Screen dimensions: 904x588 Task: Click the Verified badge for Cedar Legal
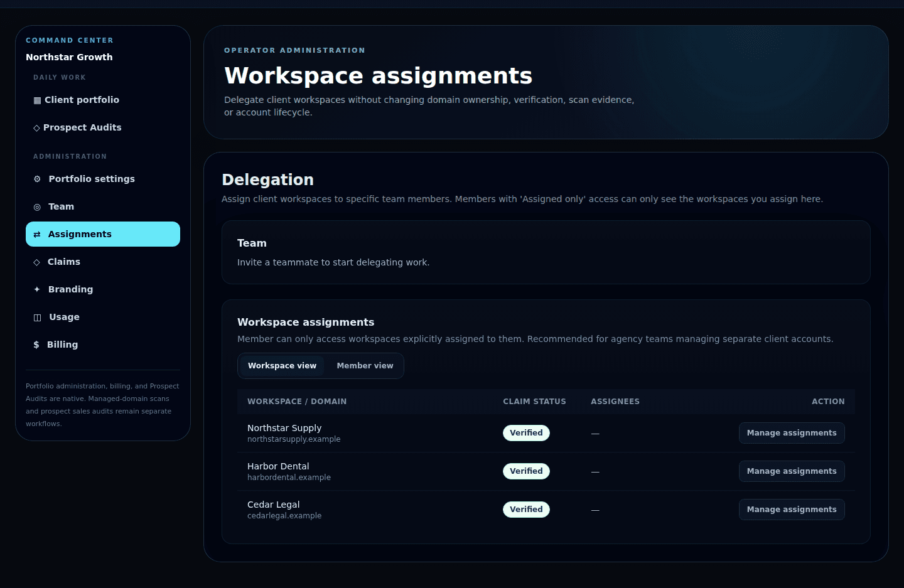[x=526, y=510]
